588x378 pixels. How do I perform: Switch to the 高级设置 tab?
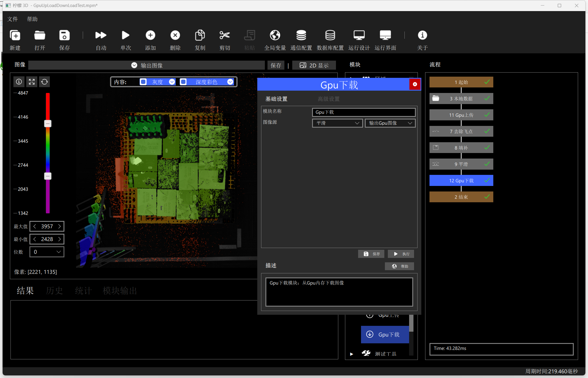point(329,99)
